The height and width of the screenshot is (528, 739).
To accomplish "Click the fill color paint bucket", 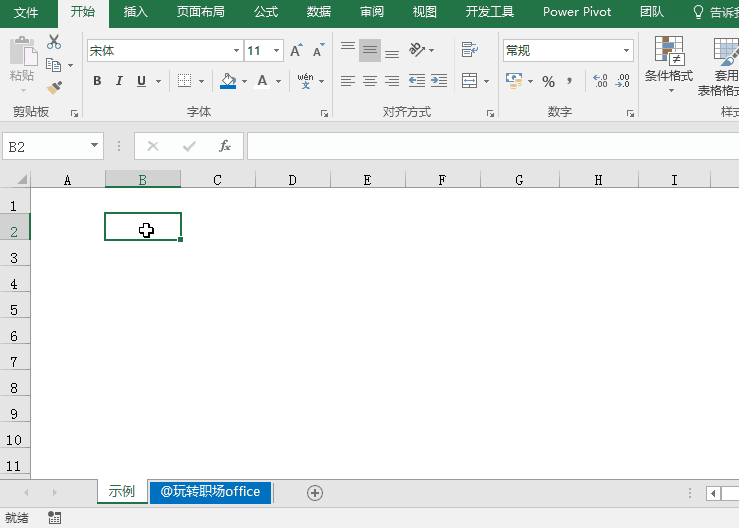I will coord(228,81).
